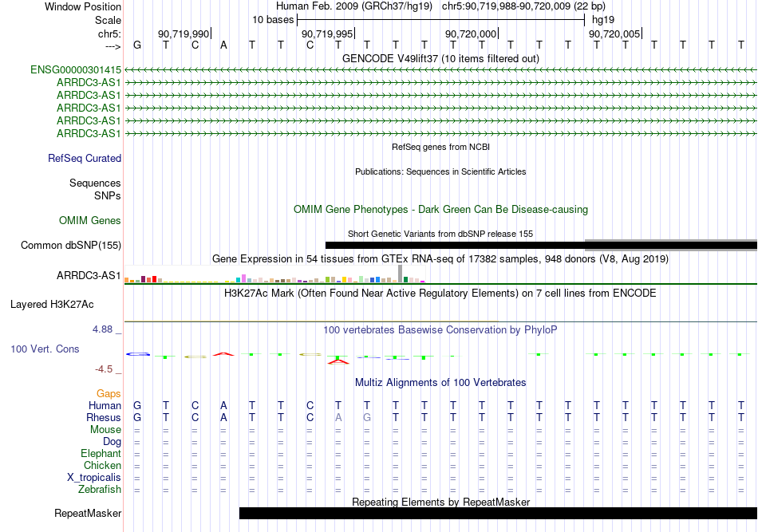The image size is (758, 532).
Task: Click the ENSG00000301415 transcript arrow line
Action: click(x=440, y=70)
